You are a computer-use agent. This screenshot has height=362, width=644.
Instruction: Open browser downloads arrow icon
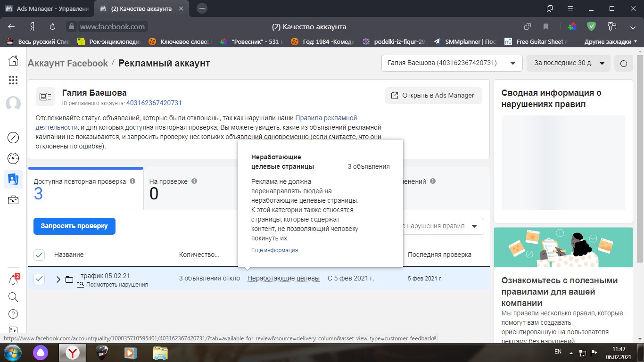point(633,27)
